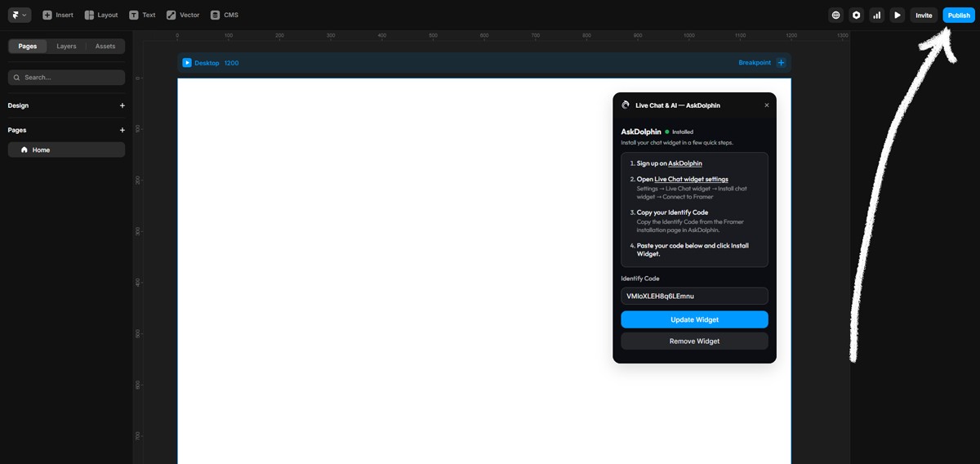Open Live Chat widget settings link
The width and height of the screenshot is (980, 464).
coord(691,179)
